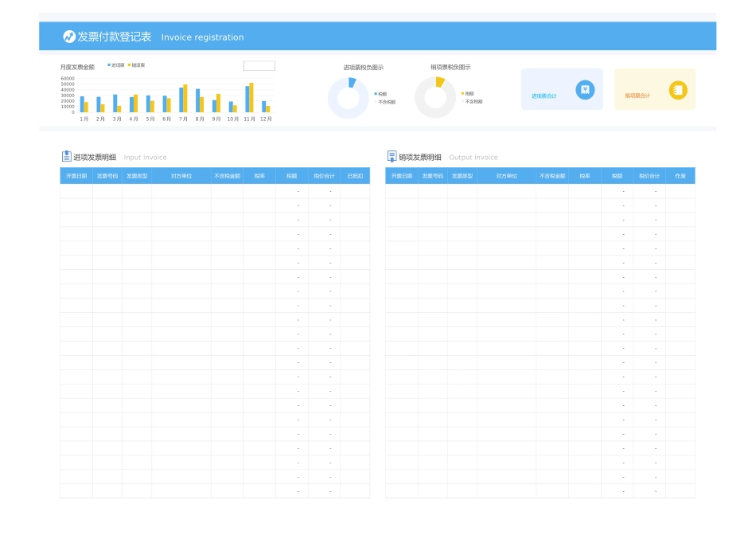This screenshot has width=756, height=535.
Task: Click the 销项发票明细 section icon
Action: 392,157
